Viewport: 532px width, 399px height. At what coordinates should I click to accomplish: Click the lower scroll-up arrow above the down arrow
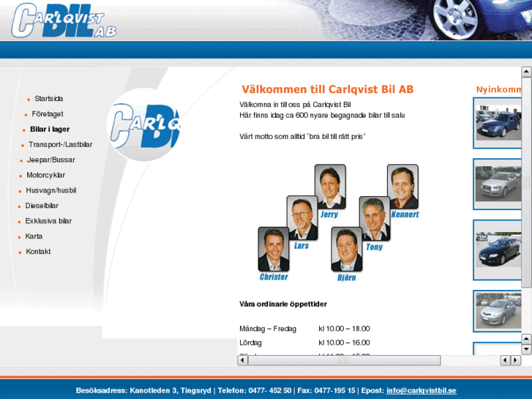click(526, 338)
